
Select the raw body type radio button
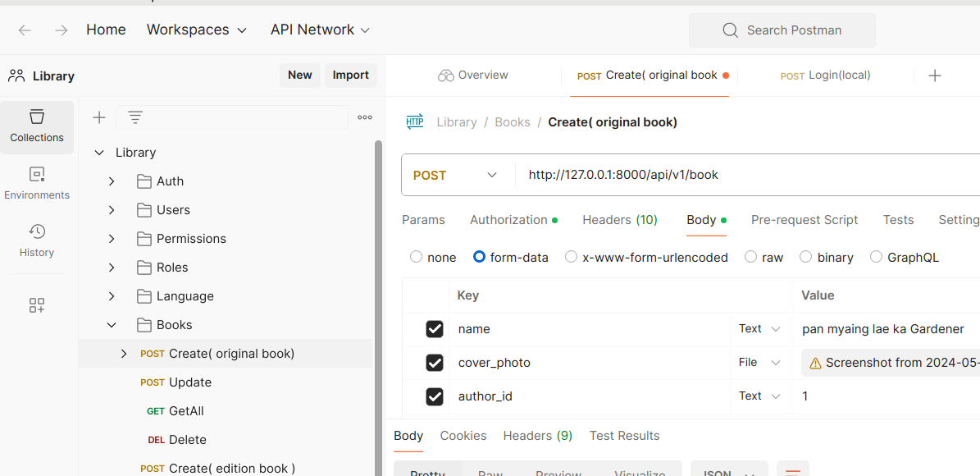pos(750,257)
